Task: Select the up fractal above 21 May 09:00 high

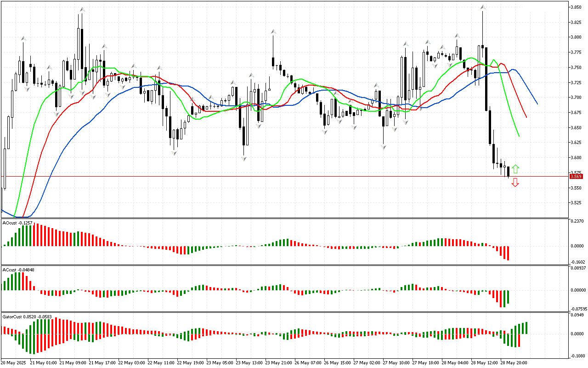Action: (x=82, y=9)
